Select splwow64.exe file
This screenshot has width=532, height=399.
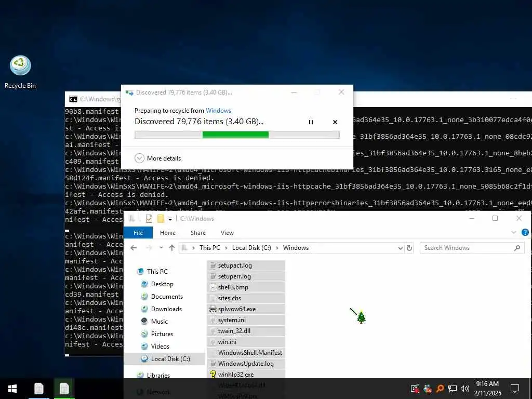[x=246, y=309]
